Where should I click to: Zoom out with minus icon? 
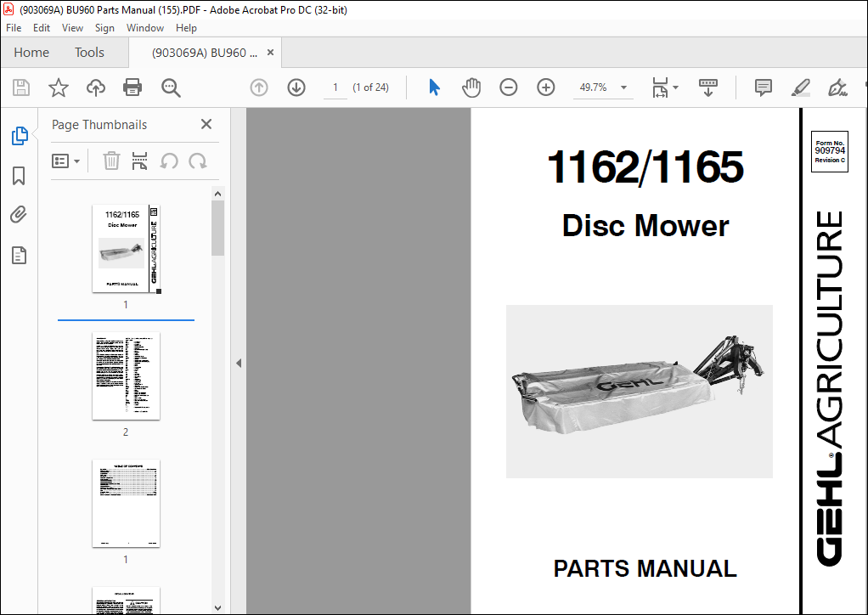pyautogui.click(x=508, y=87)
